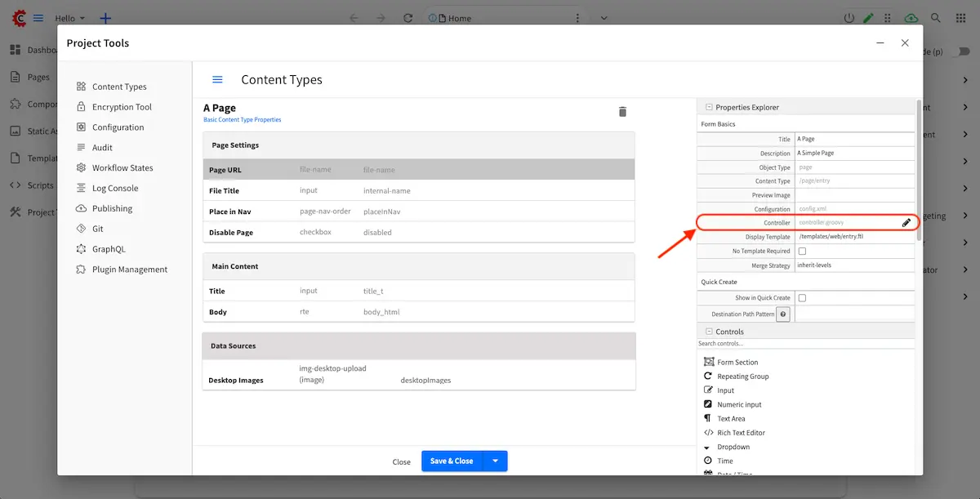Select the Main Content section header
This screenshot has width=980, height=499.
418,266
